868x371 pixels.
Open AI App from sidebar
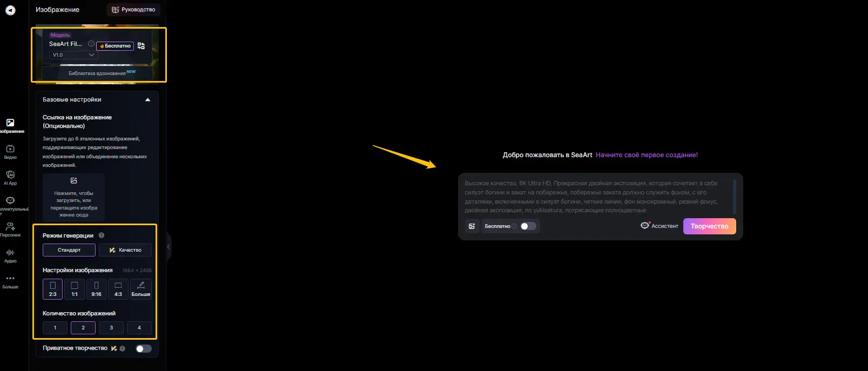[10, 177]
